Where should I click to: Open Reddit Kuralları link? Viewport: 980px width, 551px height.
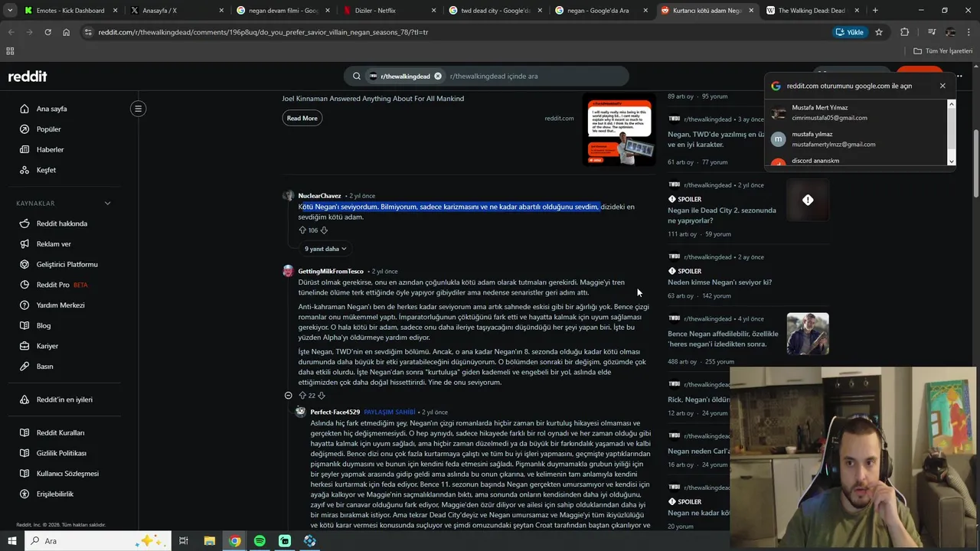pyautogui.click(x=61, y=432)
